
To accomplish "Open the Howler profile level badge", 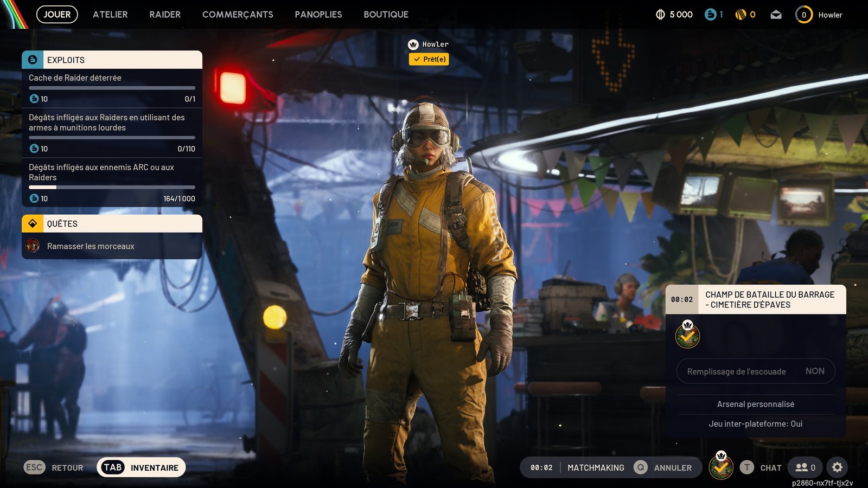I will coord(803,15).
